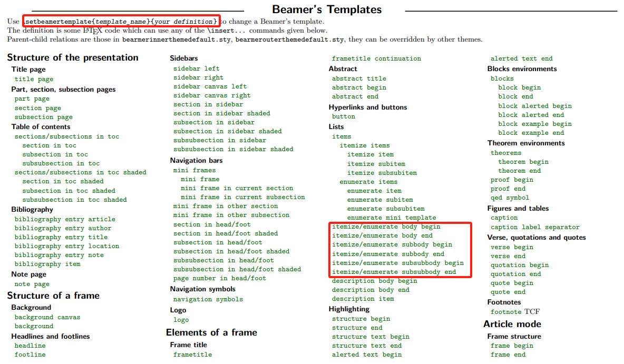Click the 'blocks' entry
This screenshot has width=624, height=364.
click(502, 79)
